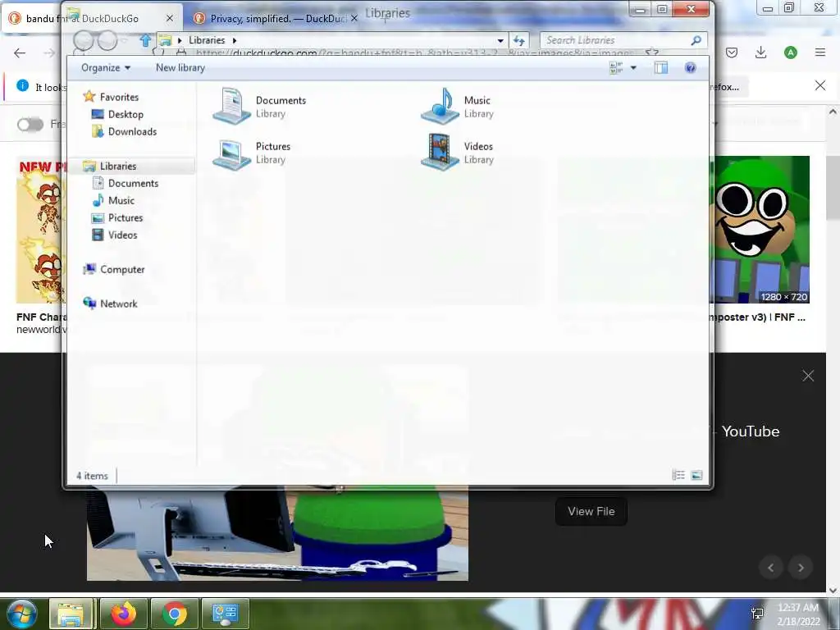Select Favorites star in navigation pane

coord(89,97)
